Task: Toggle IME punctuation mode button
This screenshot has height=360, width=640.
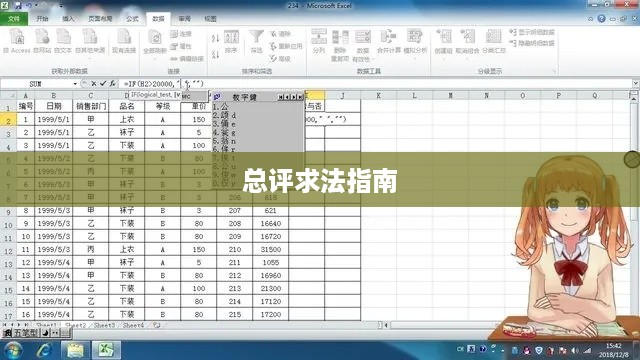Action: click(x=55, y=333)
